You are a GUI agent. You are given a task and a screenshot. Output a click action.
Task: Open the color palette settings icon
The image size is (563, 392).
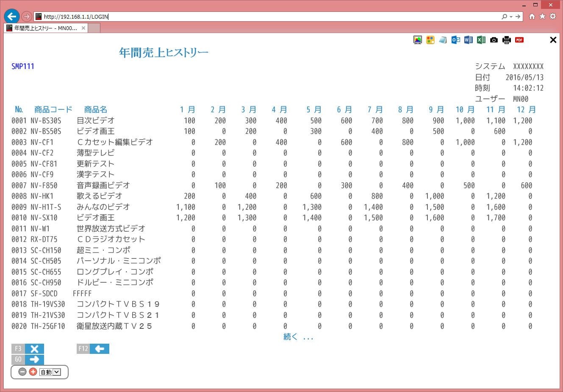click(430, 40)
